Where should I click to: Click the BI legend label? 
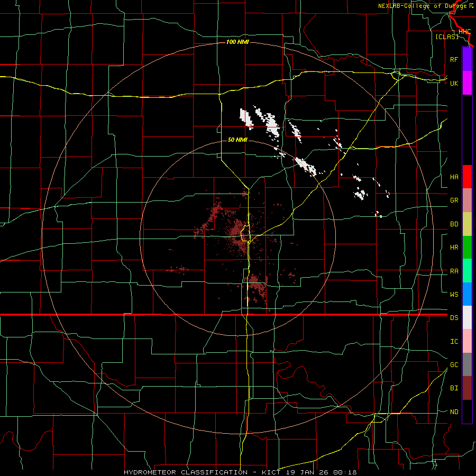pos(454,388)
